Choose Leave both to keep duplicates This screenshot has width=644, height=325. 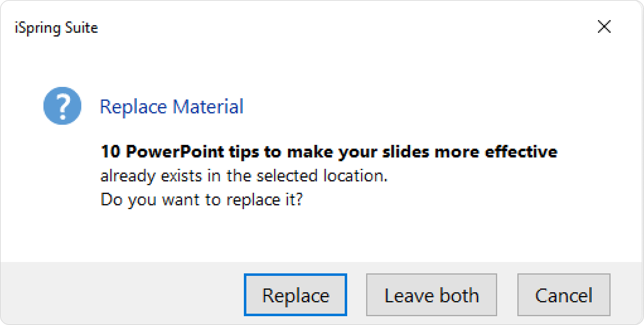click(x=431, y=295)
